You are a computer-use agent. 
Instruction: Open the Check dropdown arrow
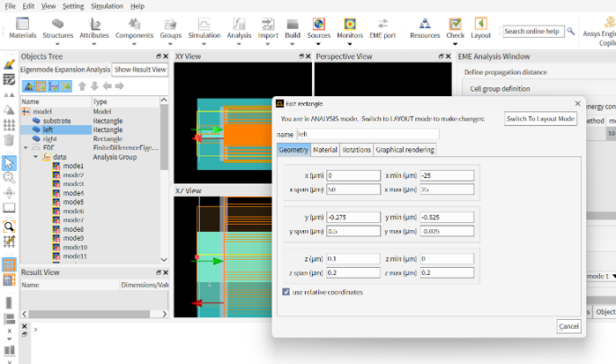tap(456, 44)
